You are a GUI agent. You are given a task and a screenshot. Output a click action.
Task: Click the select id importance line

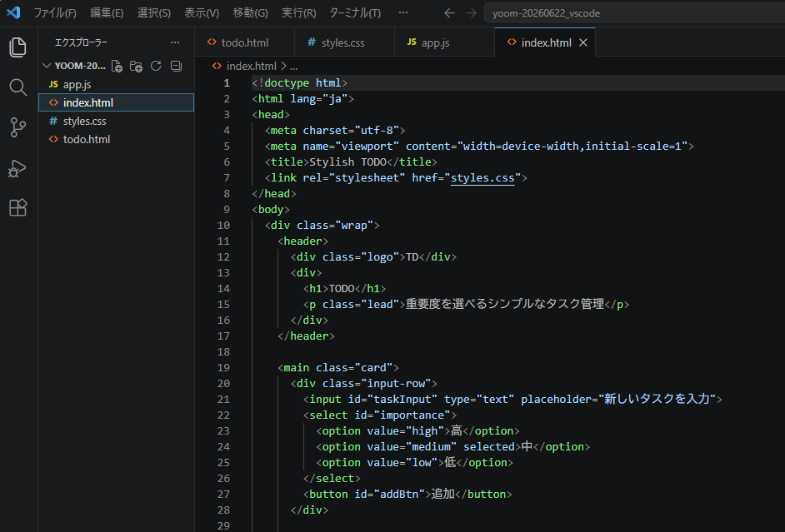click(x=380, y=415)
